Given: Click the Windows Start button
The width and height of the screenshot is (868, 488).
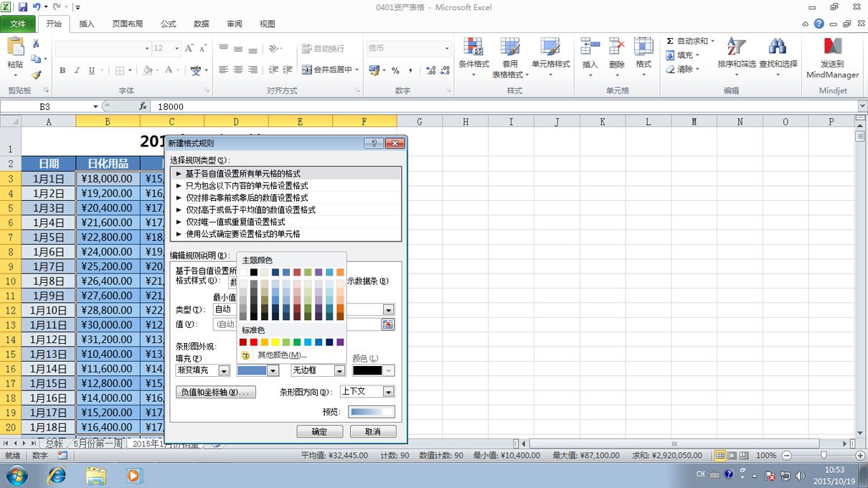Looking at the screenshot, I should pos(16,474).
